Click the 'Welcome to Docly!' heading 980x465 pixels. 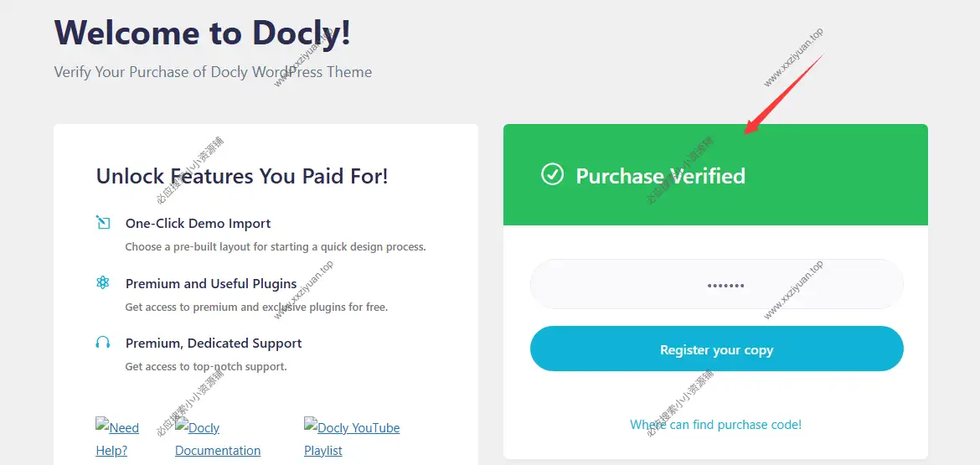[x=203, y=33]
